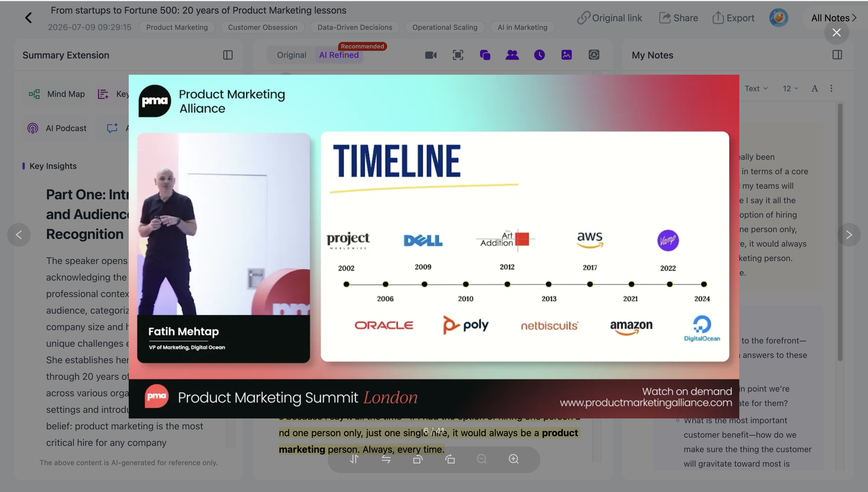Close the image preview overlay
This screenshot has height=492, width=868.
[836, 32]
